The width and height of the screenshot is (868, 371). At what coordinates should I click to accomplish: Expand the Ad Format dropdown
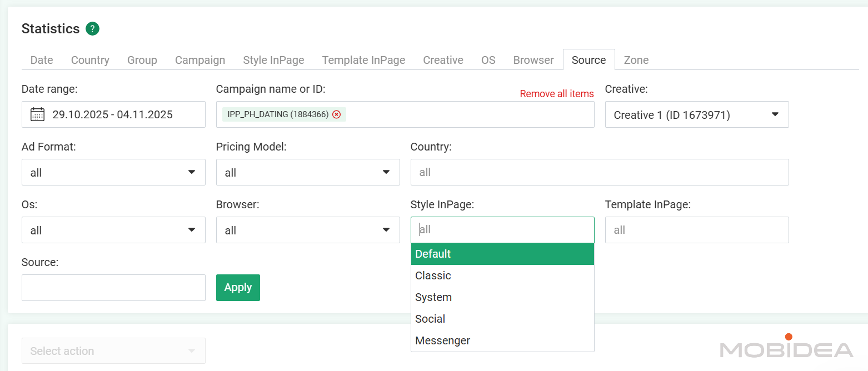(113, 172)
